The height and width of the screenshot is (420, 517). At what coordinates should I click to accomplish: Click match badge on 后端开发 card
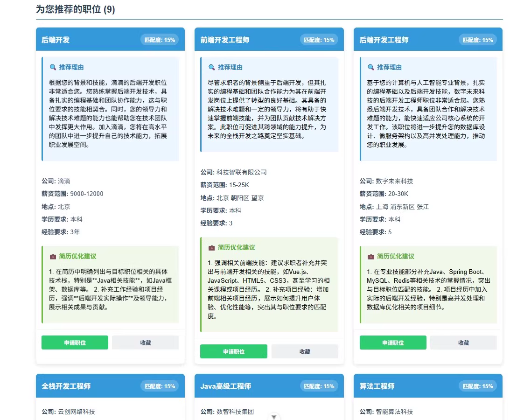[160, 40]
